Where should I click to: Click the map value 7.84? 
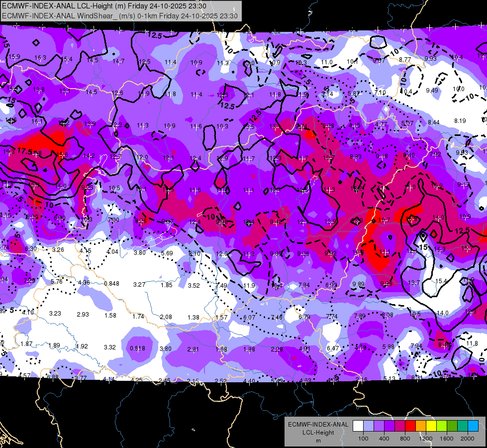pos(304,285)
